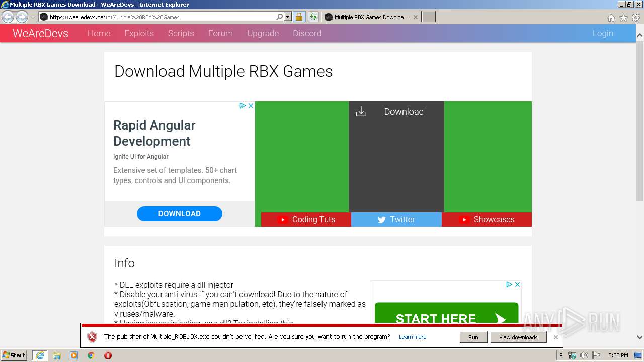
Task: Open the address bar dropdown arrow
Action: pos(288,17)
